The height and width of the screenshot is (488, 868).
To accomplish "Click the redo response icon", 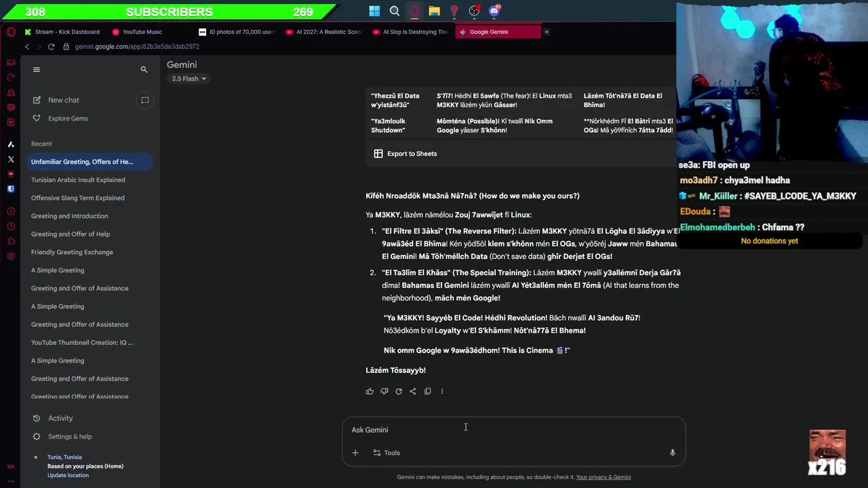I will [x=399, y=391].
